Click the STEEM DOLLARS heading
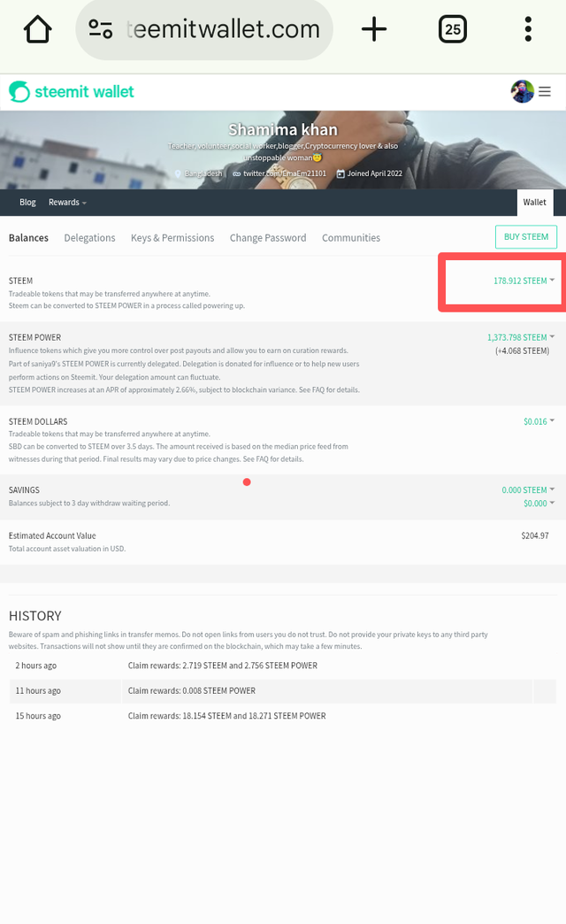 (38, 421)
